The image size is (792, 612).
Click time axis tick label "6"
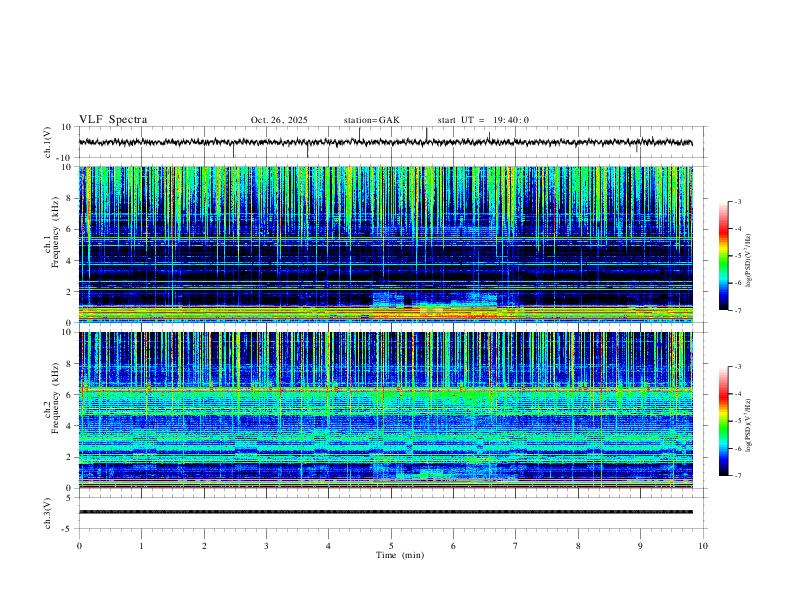(453, 546)
